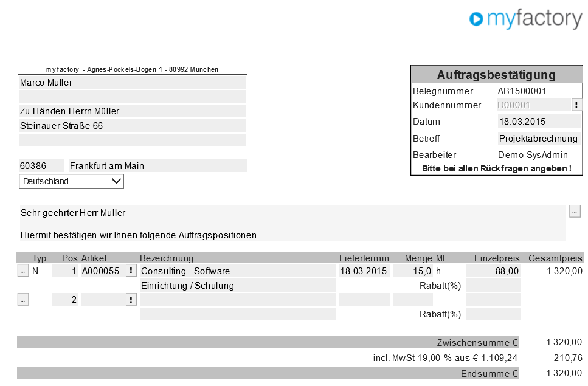Click the myfactory logo

pos(526,19)
